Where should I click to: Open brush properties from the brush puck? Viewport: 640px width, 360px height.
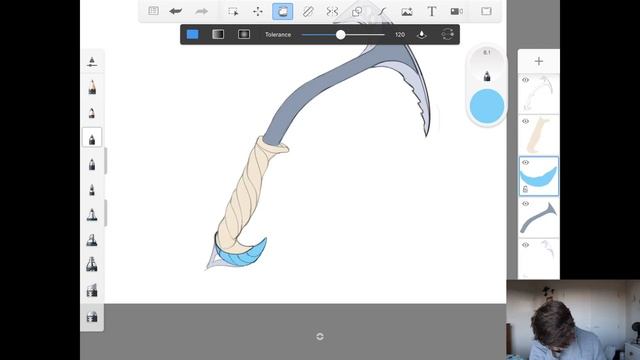click(x=487, y=76)
